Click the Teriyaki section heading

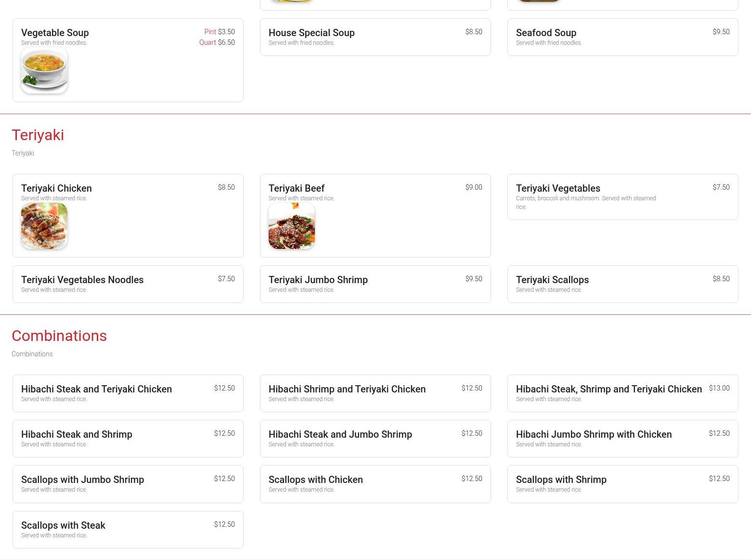click(x=38, y=135)
